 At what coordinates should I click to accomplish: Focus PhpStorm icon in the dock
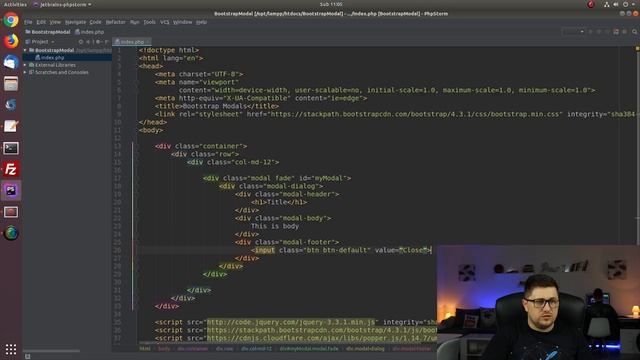[x=11, y=190]
